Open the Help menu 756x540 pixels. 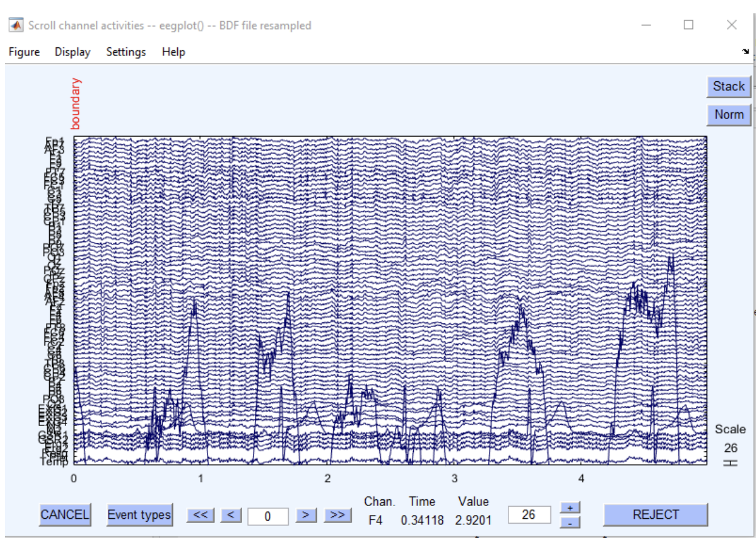(173, 52)
